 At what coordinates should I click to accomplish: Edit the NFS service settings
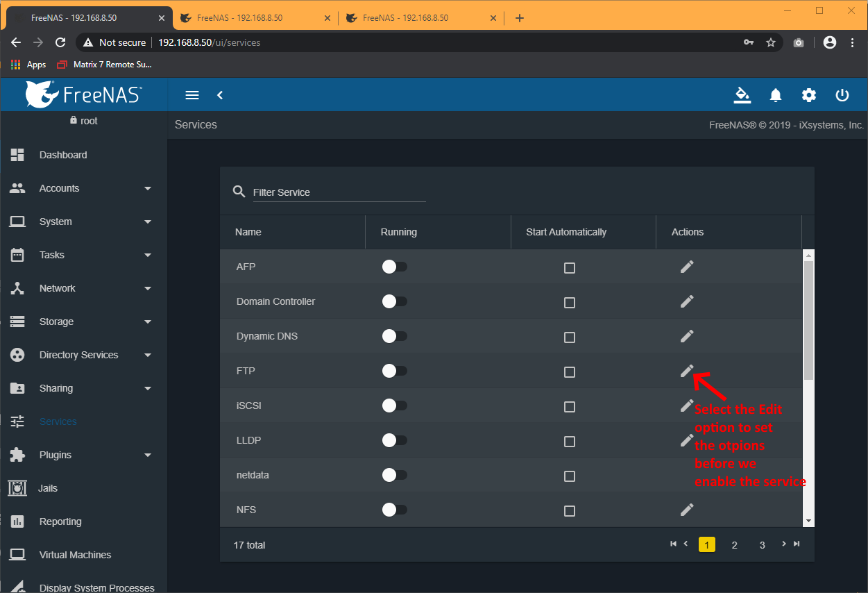[687, 510]
